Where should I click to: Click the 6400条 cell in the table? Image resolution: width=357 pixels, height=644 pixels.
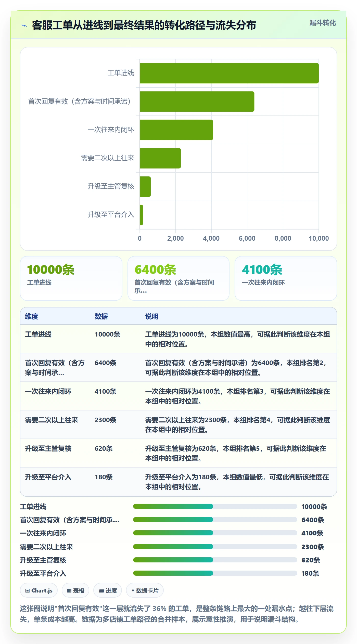tap(106, 363)
